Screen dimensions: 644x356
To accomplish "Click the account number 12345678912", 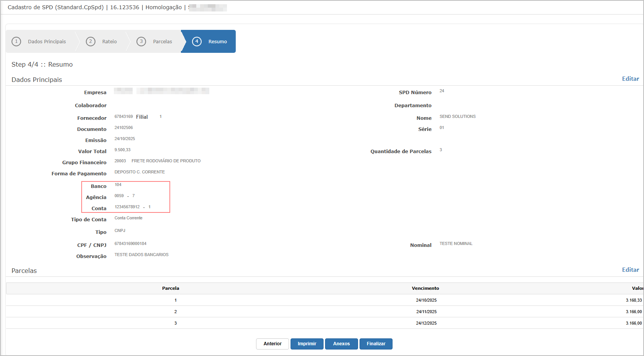I will coord(127,207).
